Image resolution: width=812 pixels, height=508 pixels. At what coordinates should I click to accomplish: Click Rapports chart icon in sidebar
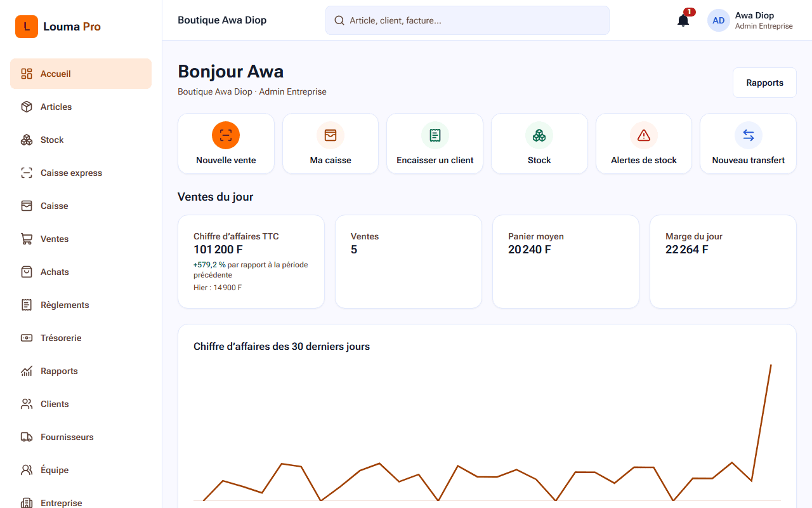pos(27,371)
